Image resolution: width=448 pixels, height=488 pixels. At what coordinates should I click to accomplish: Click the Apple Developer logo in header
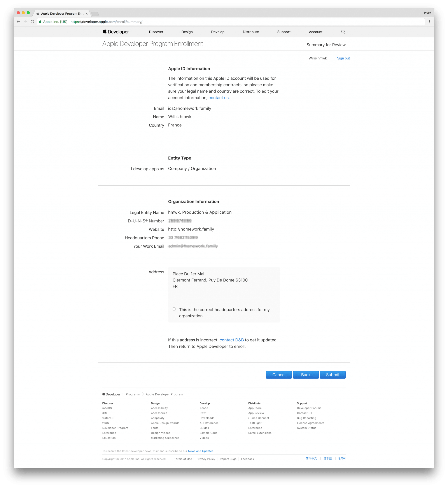point(116,32)
